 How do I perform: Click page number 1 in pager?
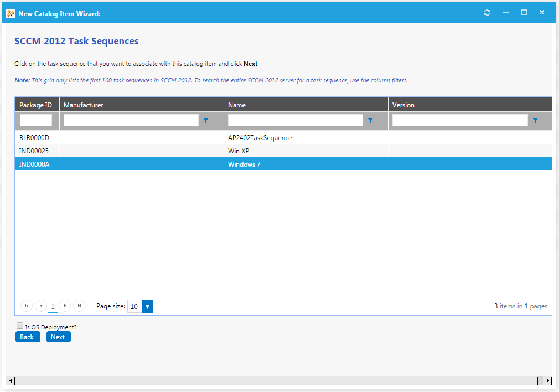tap(53, 306)
